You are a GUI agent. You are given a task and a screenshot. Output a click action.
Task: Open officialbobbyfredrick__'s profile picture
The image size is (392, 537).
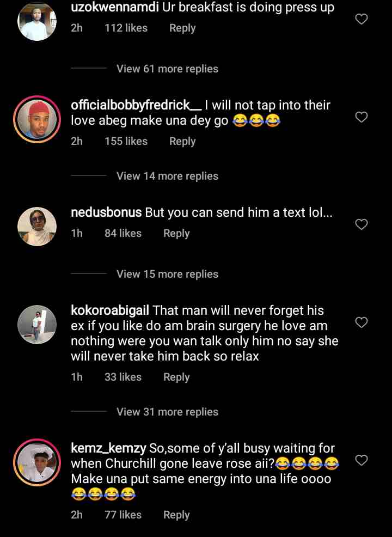click(x=37, y=120)
